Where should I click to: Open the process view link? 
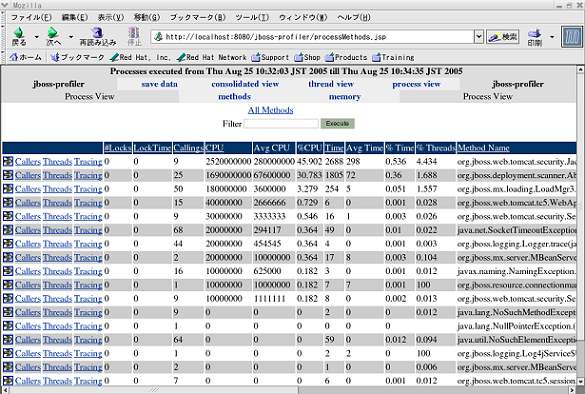(416, 84)
